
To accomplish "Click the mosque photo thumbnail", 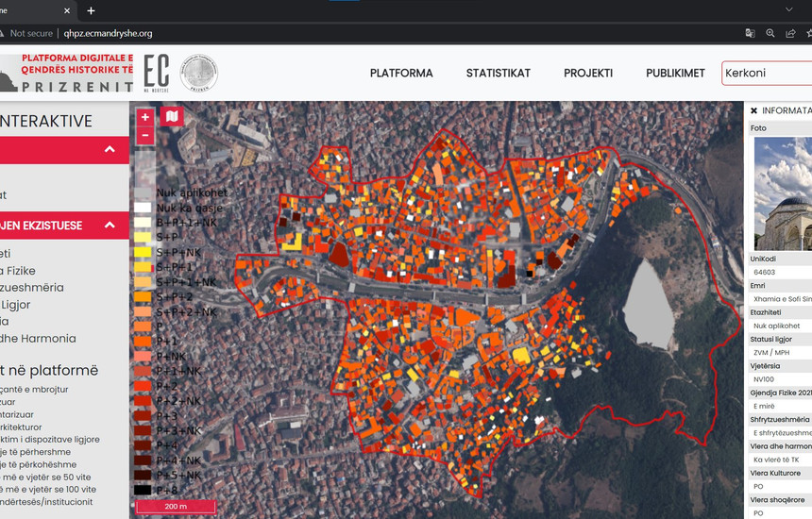I will [783, 193].
